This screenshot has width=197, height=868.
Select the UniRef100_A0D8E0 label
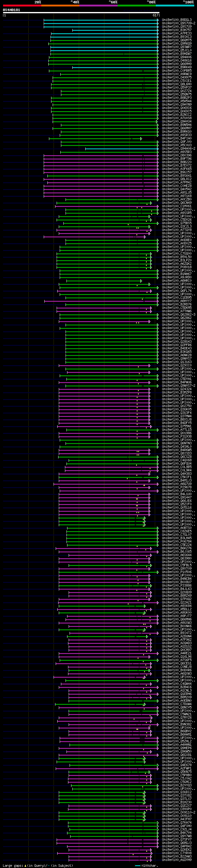[177, 240]
